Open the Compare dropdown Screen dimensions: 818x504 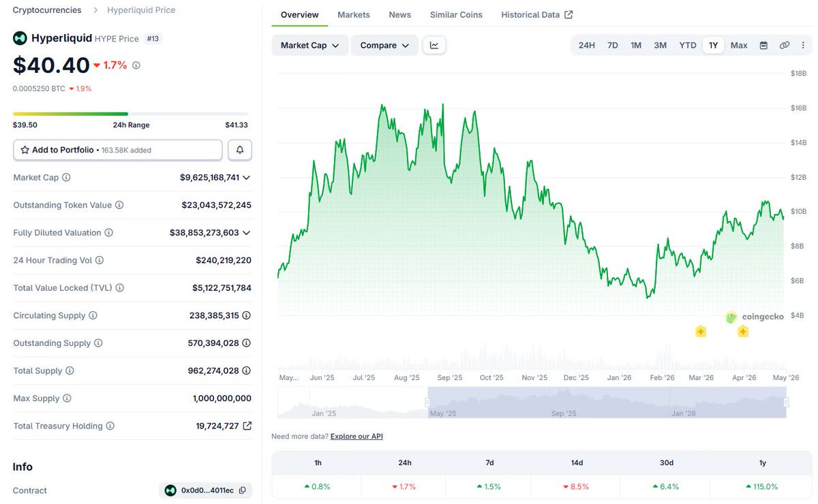[x=384, y=45]
